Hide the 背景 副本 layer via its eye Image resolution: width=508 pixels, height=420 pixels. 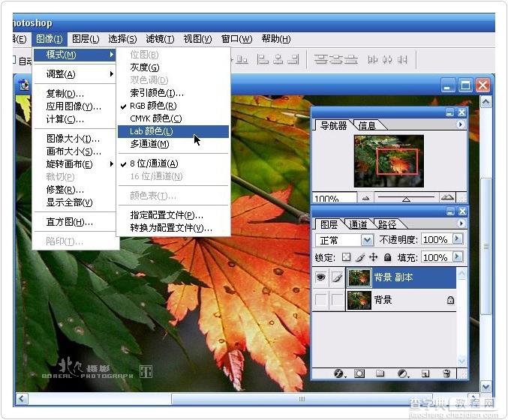point(320,277)
